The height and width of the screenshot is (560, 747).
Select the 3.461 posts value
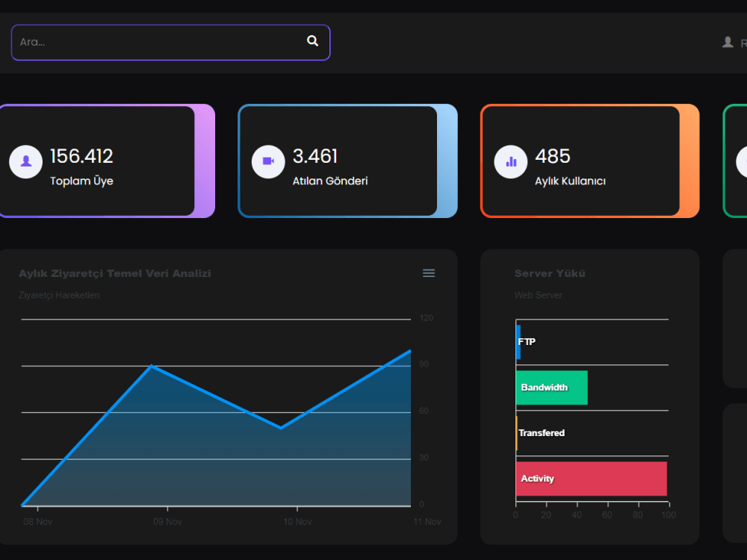(x=315, y=156)
